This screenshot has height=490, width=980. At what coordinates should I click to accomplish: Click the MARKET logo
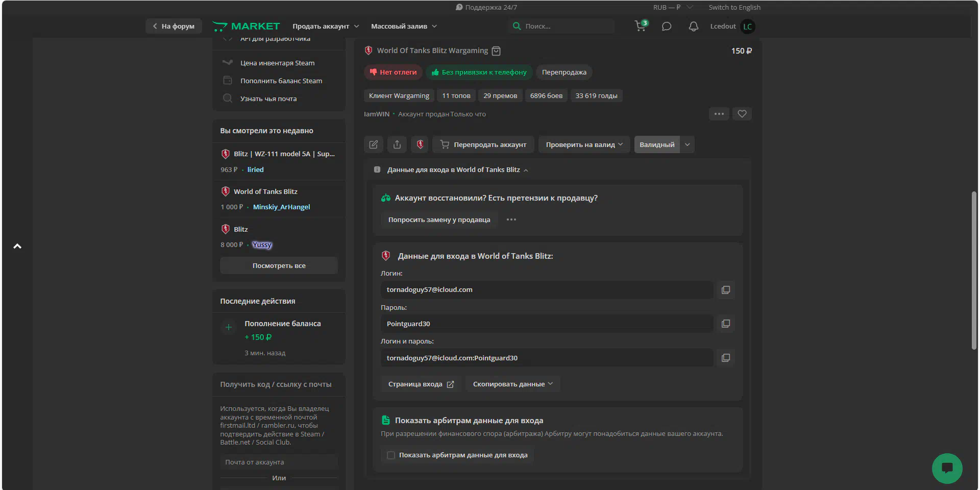click(x=247, y=26)
